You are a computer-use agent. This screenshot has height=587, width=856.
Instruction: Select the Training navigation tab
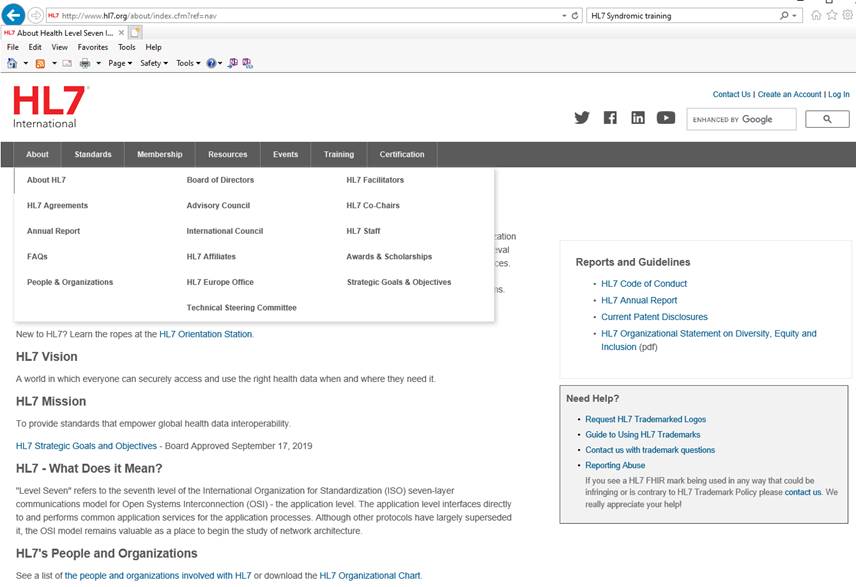[x=339, y=155]
